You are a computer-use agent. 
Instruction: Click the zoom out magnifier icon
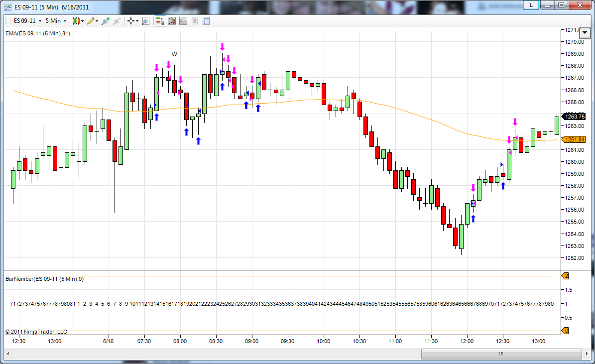[117, 21]
